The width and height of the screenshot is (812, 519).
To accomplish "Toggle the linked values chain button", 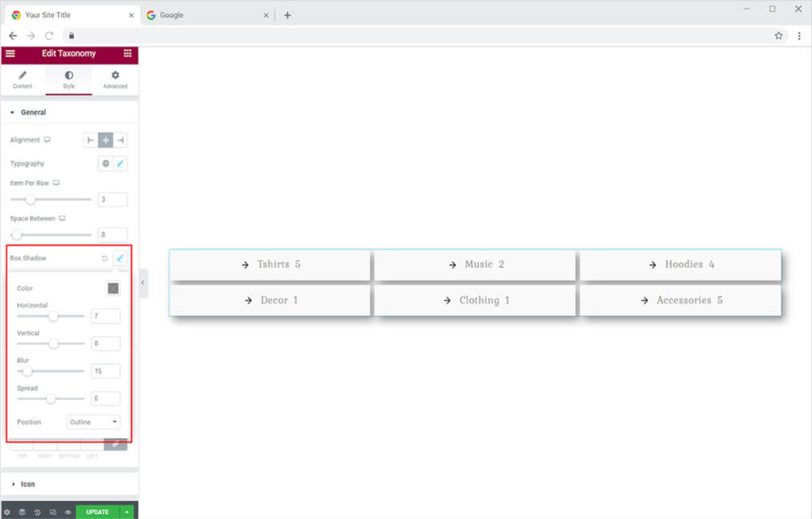I will pyautogui.click(x=116, y=445).
